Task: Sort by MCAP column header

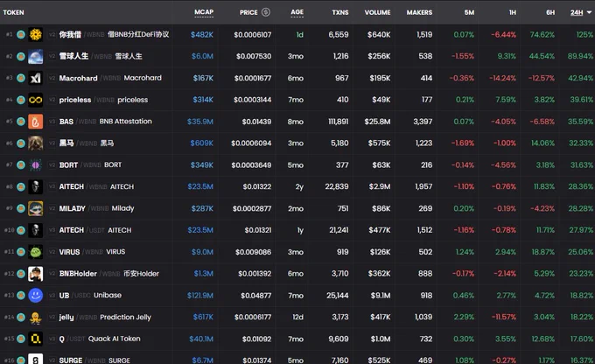Action: click(204, 12)
